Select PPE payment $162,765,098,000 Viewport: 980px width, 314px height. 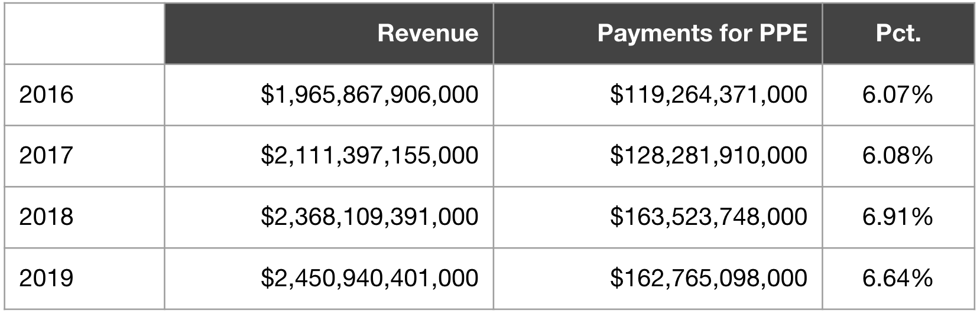708,278
